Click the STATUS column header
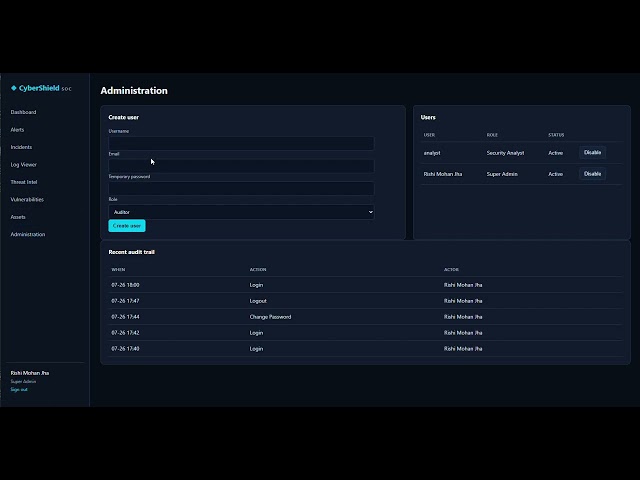Image resolution: width=640 pixels, height=480 pixels. pos(556,135)
